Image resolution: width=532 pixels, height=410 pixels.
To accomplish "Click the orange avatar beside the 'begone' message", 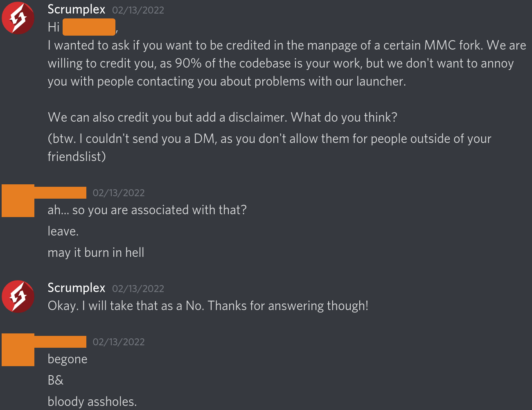I will point(18,350).
